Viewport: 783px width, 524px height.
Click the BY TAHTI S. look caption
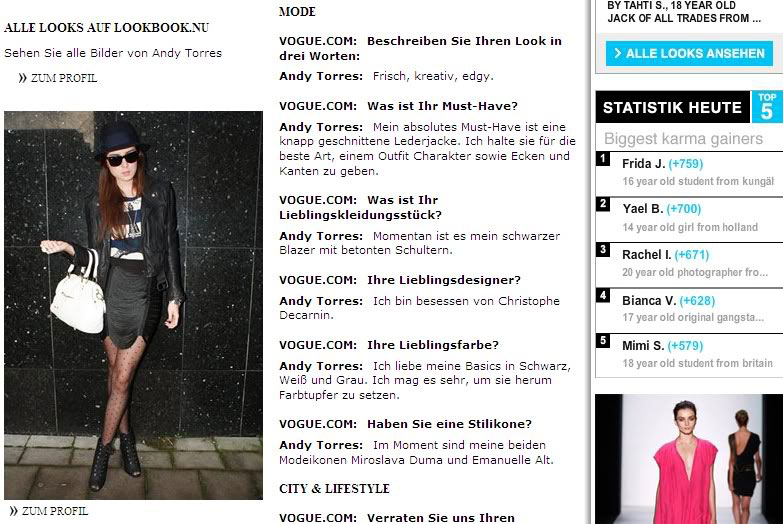click(684, 12)
